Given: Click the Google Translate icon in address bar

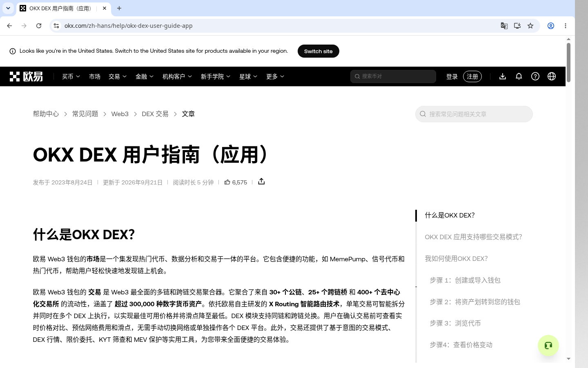Looking at the screenshot, I should coord(504,26).
